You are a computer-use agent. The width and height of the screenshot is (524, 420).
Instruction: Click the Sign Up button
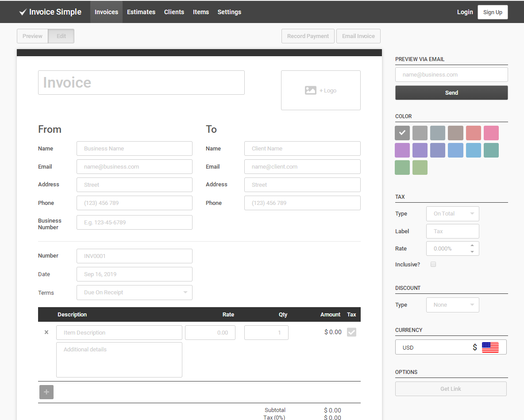tap(493, 12)
